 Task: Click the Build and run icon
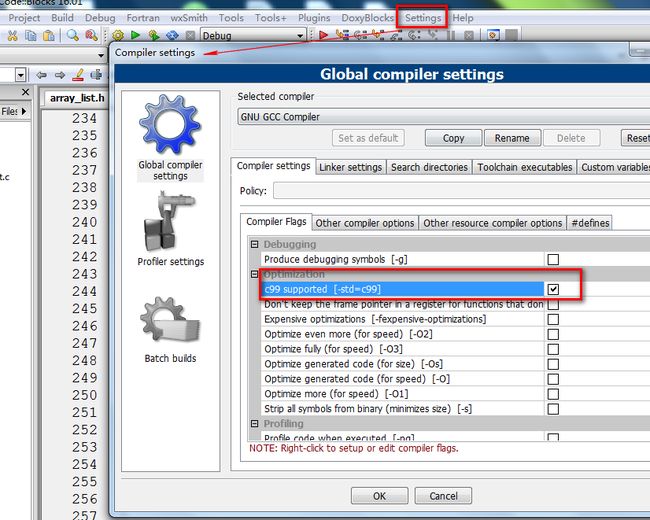coord(154,36)
